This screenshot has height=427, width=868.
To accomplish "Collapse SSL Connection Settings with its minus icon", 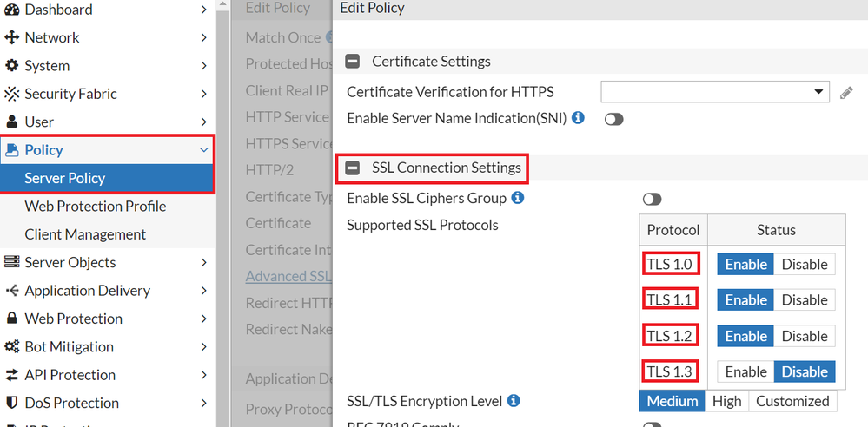I will (353, 168).
